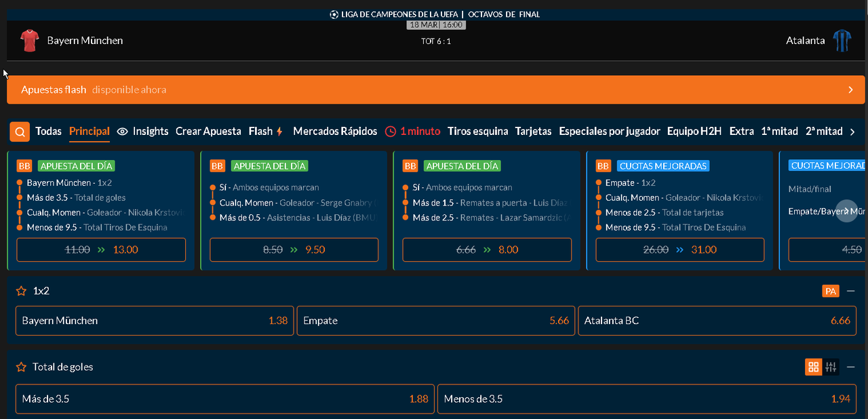Click the Bayern München red jersey icon
This screenshot has height=419, width=868.
(x=30, y=41)
